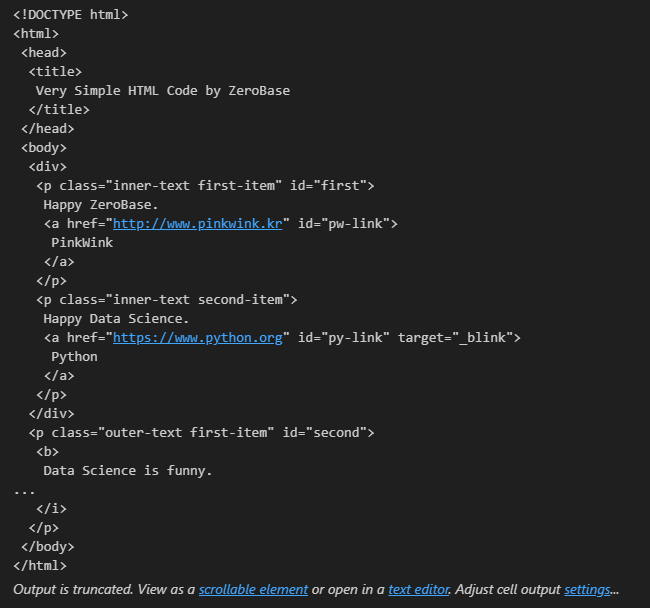Click the truncation ellipsis line
Screen dimensions: 650x608
click(24, 491)
